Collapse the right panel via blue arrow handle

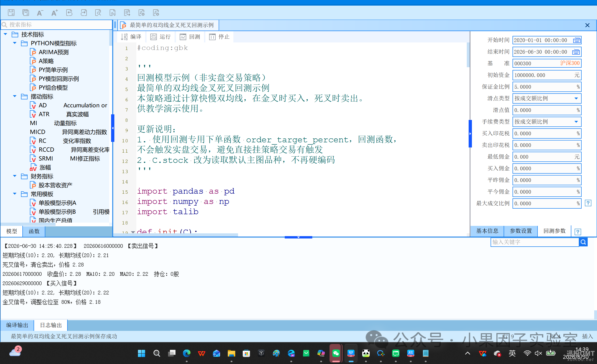[470, 134]
